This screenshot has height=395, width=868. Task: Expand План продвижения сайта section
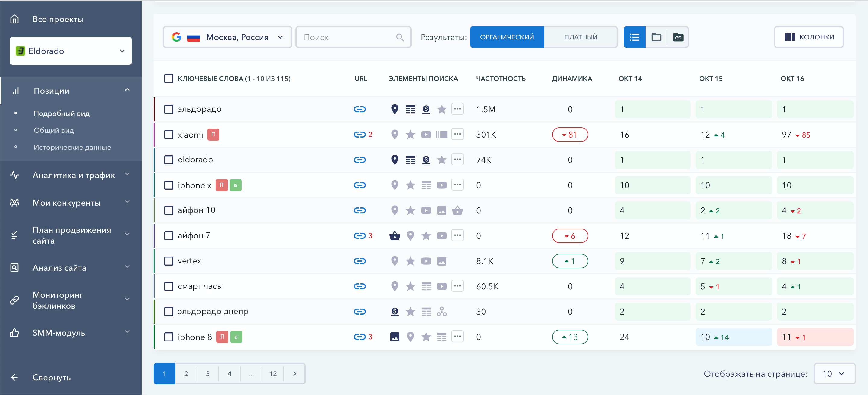click(127, 234)
